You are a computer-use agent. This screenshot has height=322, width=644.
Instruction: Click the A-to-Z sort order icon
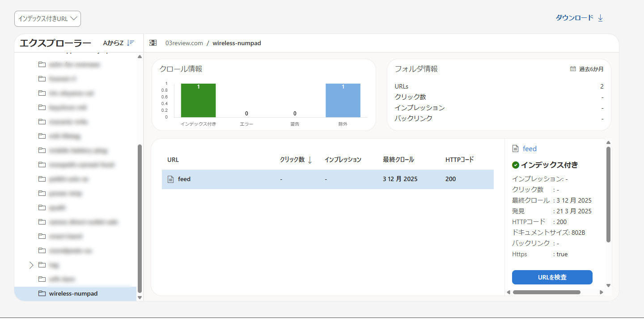coord(130,43)
